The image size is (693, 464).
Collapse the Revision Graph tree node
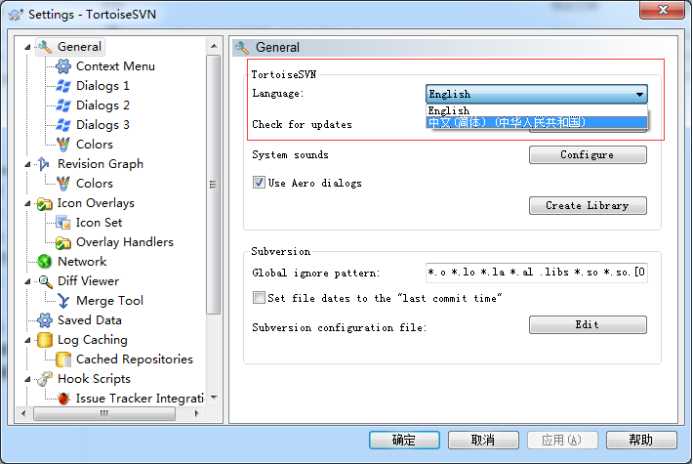coord(27,164)
